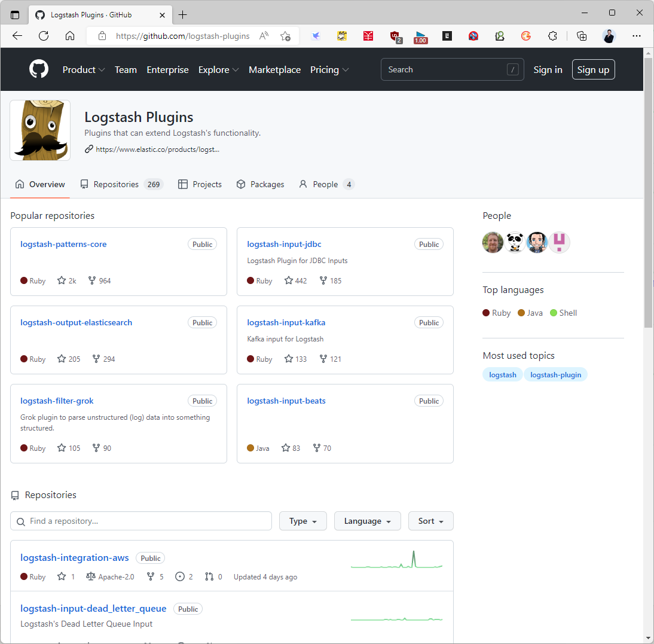Viewport: 654px width, 644px height.
Task: Click the pink identicon member avatar
Action: (559, 242)
